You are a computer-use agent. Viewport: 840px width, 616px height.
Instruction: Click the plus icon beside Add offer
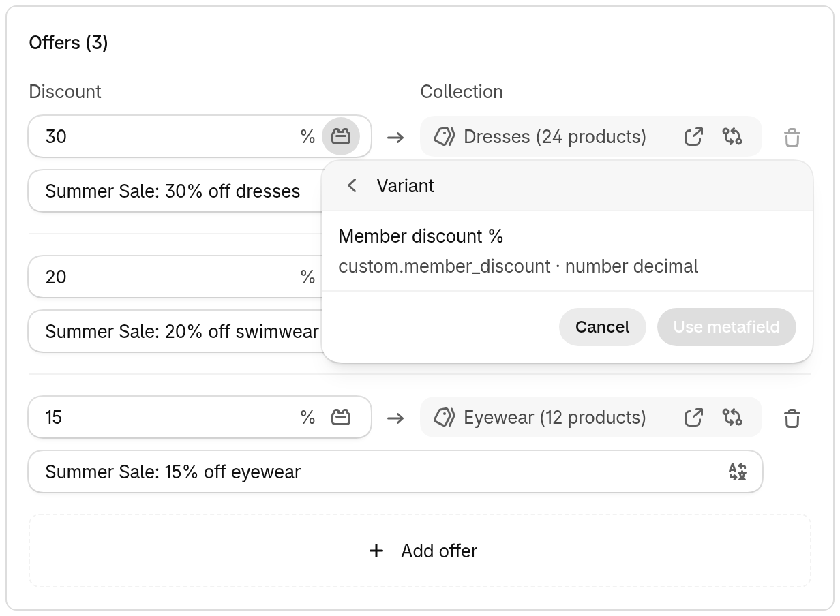[x=376, y=551]
